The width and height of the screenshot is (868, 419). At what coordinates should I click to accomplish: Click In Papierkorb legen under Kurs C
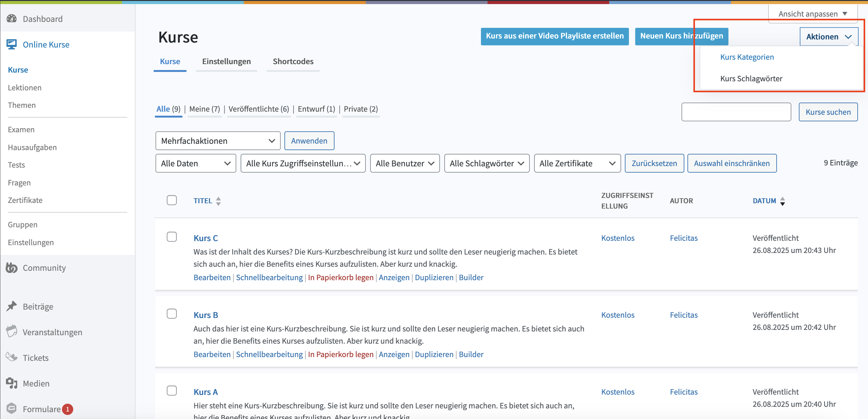[341, 277]
